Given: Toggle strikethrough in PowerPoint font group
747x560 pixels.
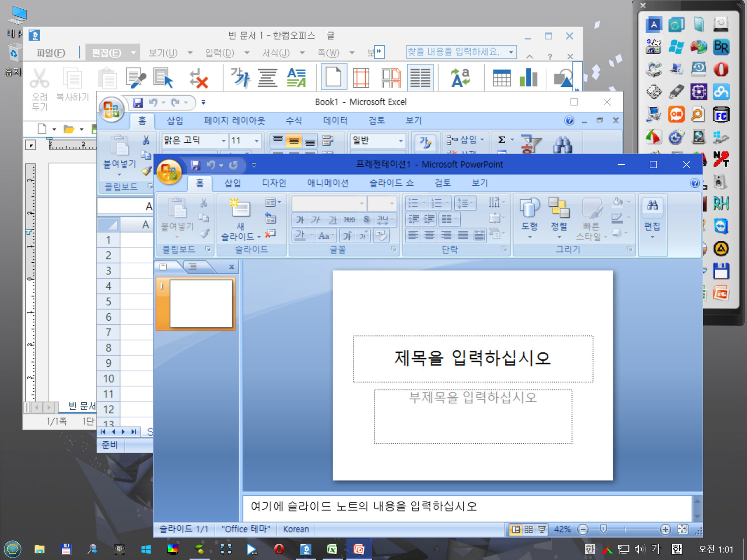Looking at the screenshot, I should click(x=349, y=219).
